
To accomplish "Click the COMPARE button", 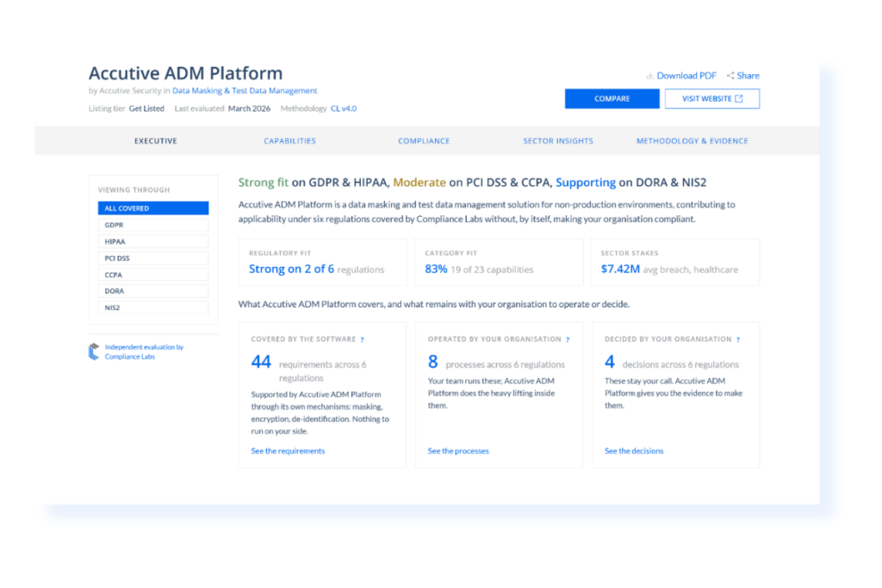I will (612, 99).
